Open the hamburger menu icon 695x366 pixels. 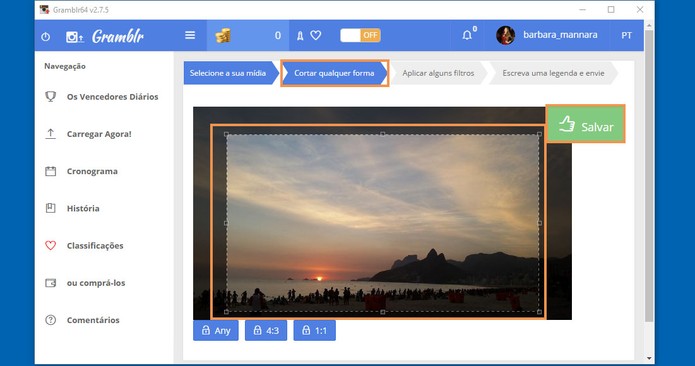190,35
